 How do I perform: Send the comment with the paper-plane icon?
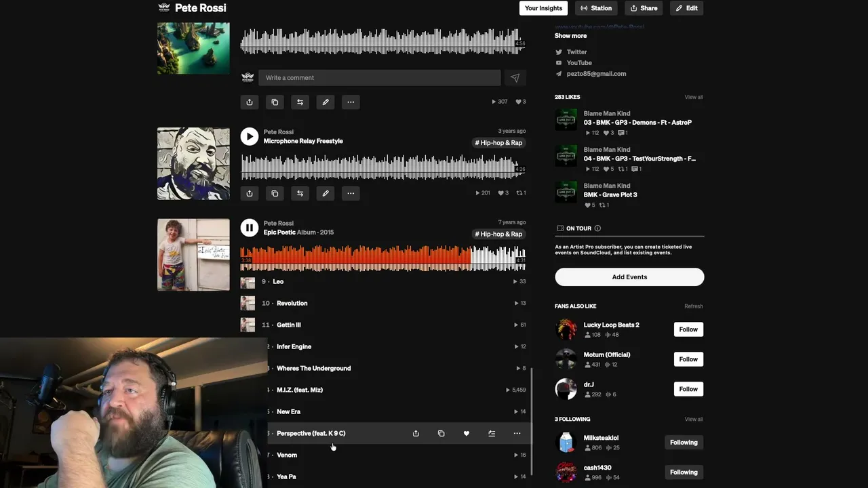[515, 78]
